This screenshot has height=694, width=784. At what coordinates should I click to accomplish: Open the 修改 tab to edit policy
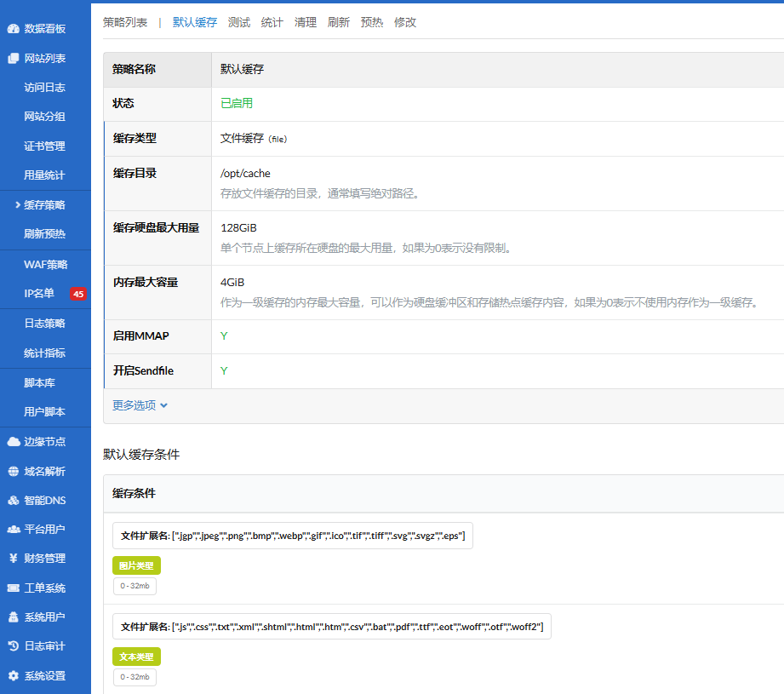click(405, 22)
